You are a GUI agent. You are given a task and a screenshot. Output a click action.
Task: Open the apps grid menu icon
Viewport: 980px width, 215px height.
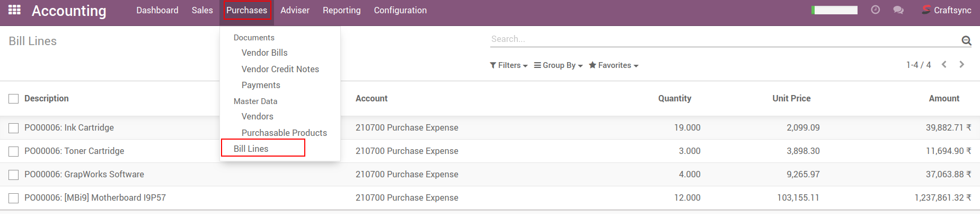point(14,10)
